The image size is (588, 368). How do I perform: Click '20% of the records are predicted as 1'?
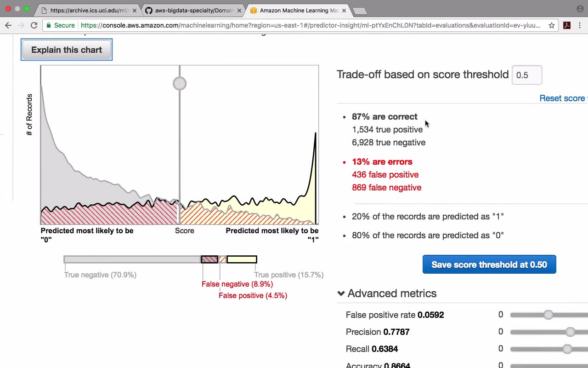428,216
